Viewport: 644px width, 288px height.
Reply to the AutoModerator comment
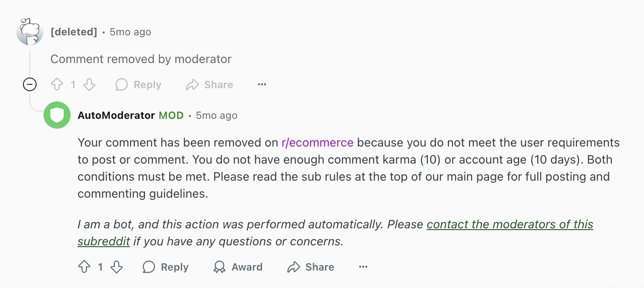coord(165,267)
